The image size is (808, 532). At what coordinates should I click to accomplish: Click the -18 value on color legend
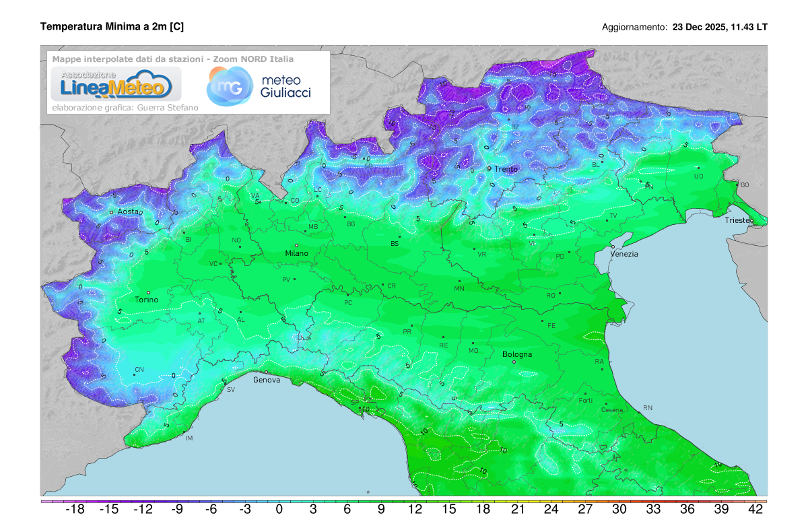pyautogui.click(x=74, y=510)
